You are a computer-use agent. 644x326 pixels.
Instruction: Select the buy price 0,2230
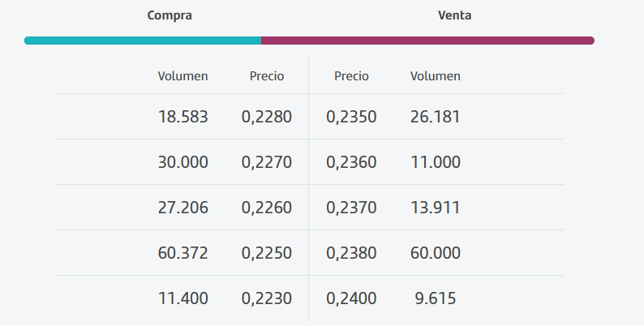point(266,298)
